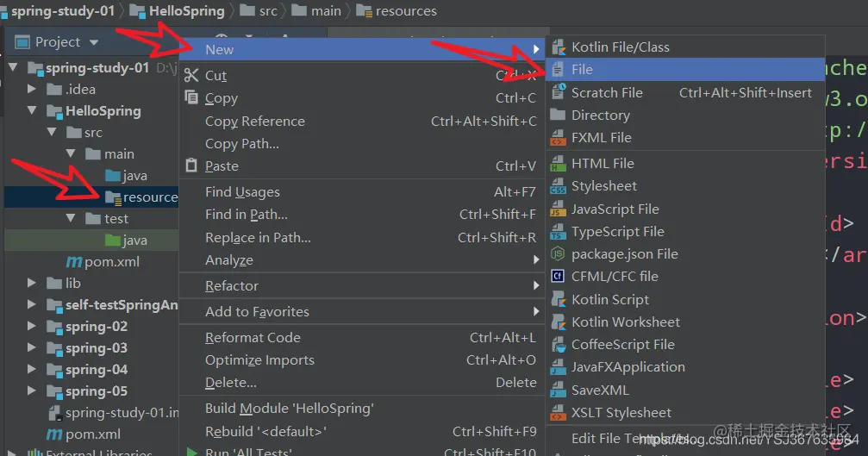Collapse the main folder node
This screenshot has width=868, height=456.
pyautogui.click(x=71, y=153)
